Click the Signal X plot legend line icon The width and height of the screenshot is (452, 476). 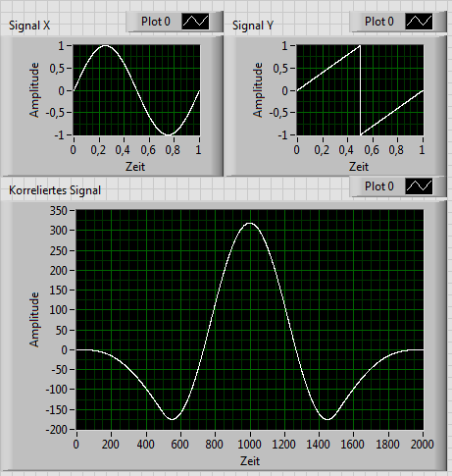(x=195, y=22)
